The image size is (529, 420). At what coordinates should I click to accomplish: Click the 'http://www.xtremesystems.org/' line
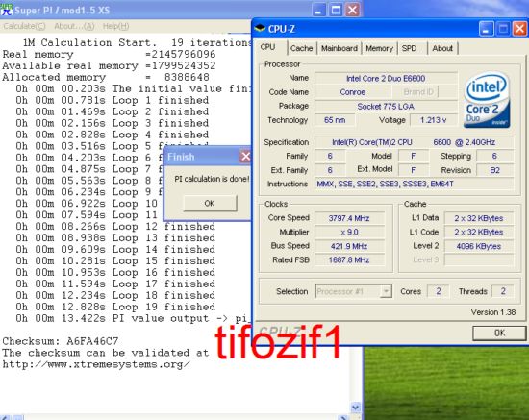coord(96,364)
